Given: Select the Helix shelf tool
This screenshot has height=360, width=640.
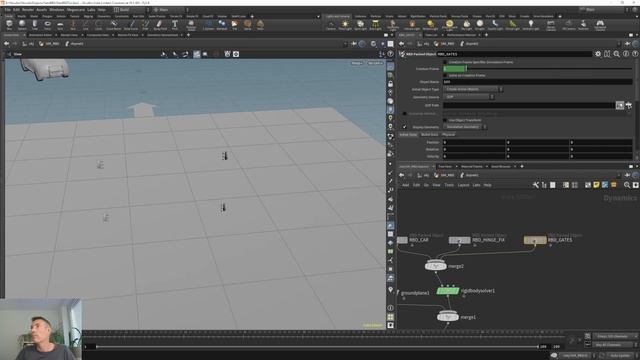Looking at the screenshot, I should (x=260, y=25).
